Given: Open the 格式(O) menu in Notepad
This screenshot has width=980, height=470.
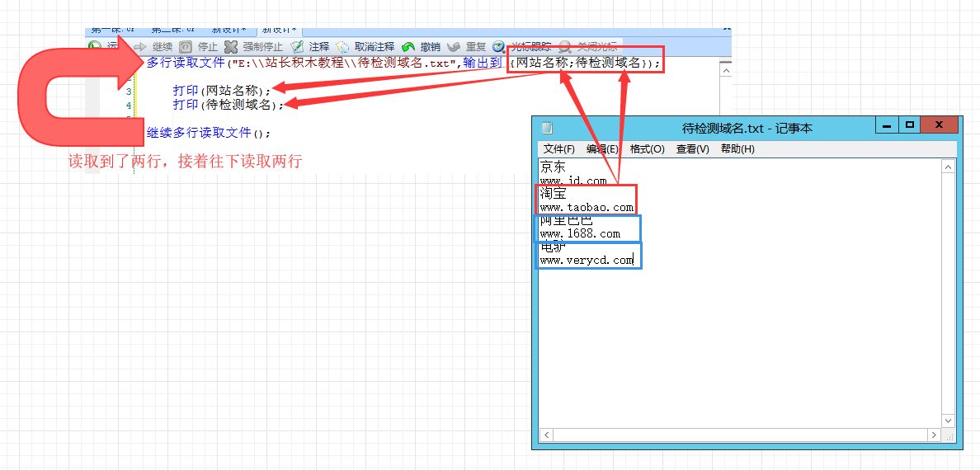Looking at the screenshot, I should click(x=647, y=149).
